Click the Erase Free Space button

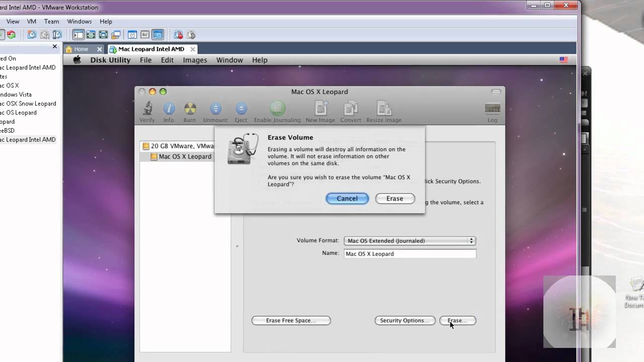click(291, 320)
